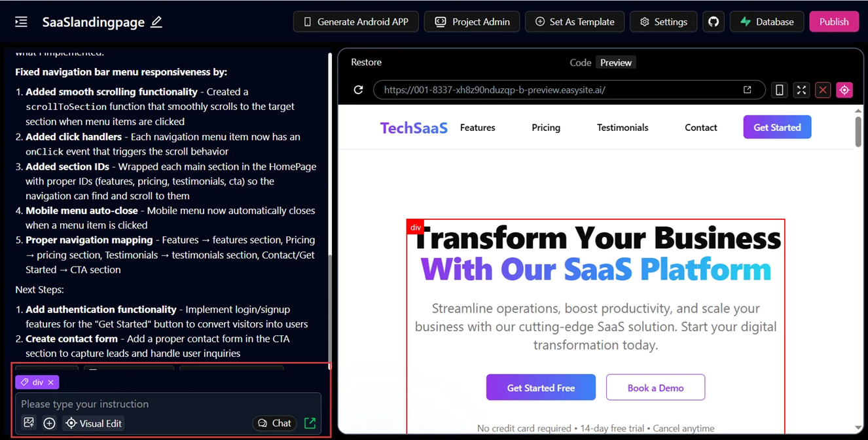Remove the selected div tag chip

click(x=51, y=382)
